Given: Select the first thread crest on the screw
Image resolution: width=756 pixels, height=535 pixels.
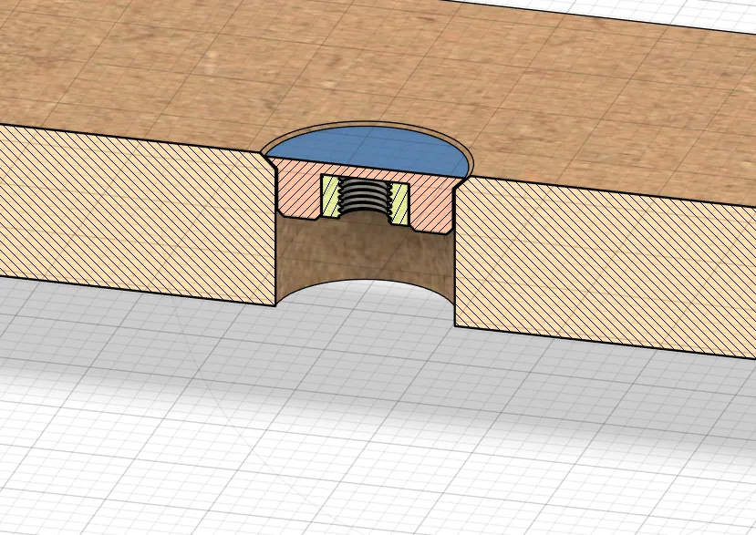Looking at the screenshot, I should click(363, 180).
